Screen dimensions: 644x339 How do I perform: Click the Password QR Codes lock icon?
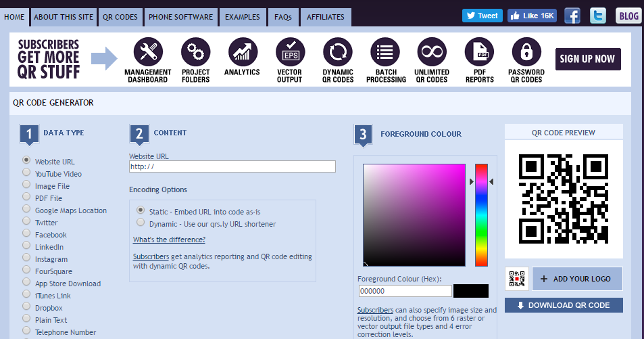pos(526,52)
